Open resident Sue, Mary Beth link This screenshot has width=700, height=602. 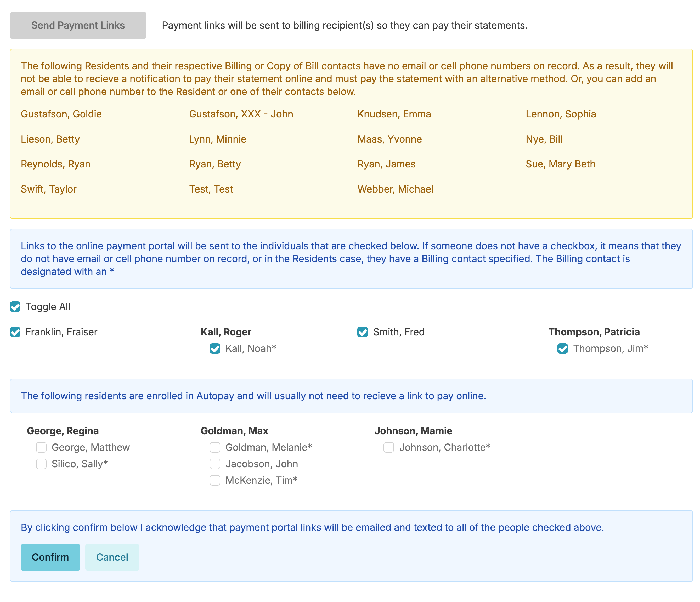(x=560, y=164)
